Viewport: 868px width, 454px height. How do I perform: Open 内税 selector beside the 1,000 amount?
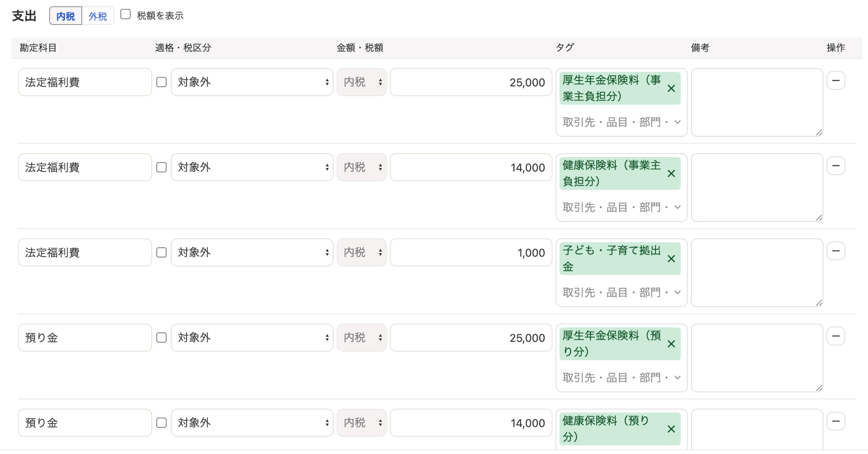362,252
